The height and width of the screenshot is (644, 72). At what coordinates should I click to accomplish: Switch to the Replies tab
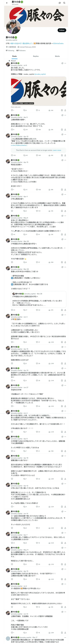pos(36,56)
